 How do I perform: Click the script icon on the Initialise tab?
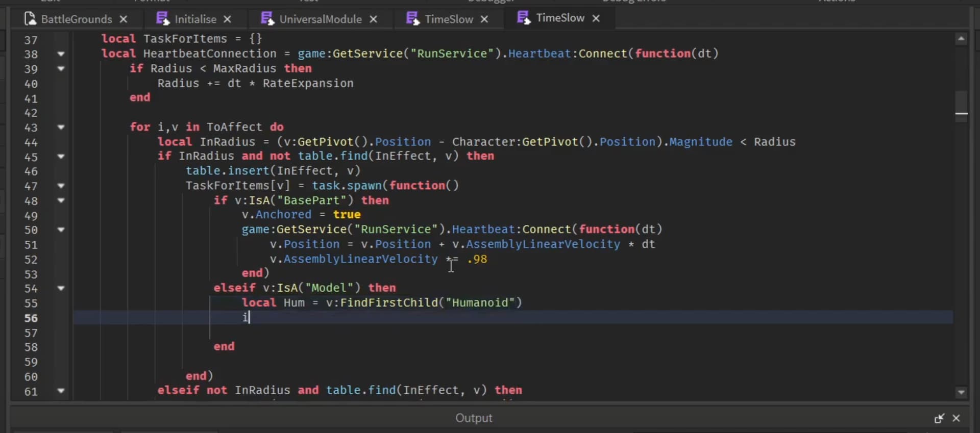pos(163,19)
